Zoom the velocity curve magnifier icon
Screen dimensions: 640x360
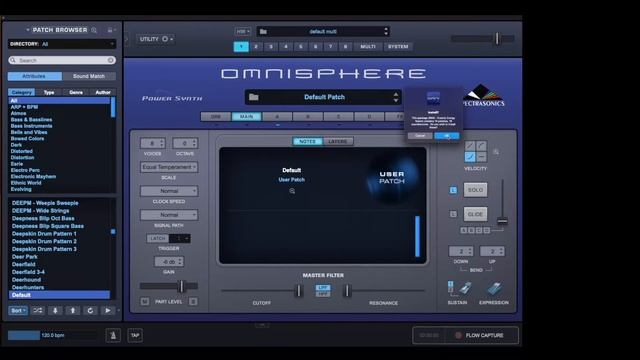[496, 152]
